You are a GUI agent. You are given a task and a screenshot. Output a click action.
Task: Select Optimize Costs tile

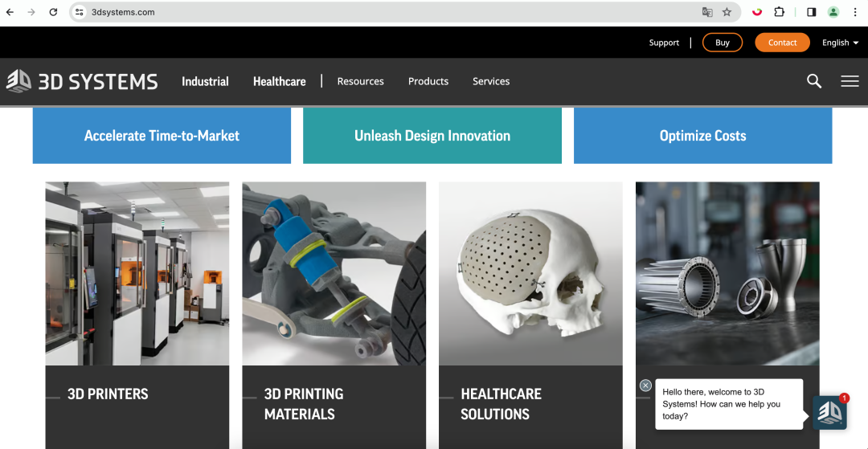[703, 136]
